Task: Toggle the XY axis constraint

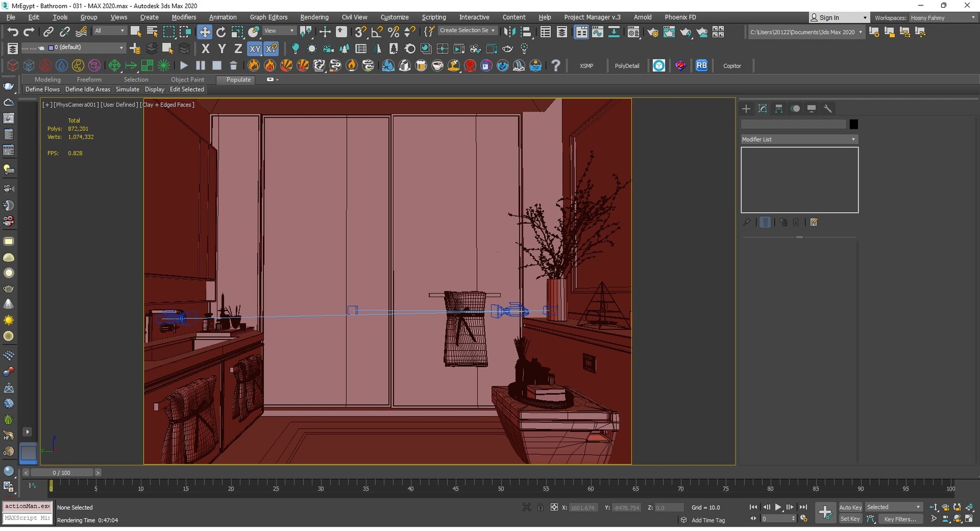Action: 255,49
